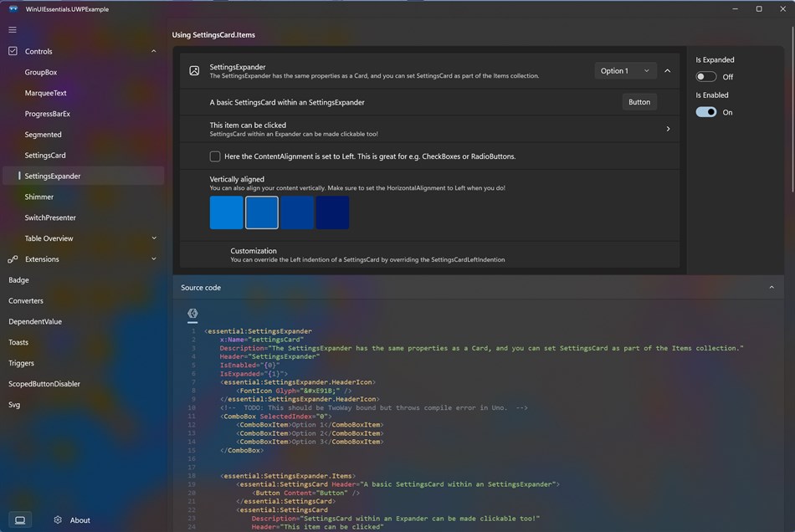
Task: Open the About page
Action: (72, 519)
